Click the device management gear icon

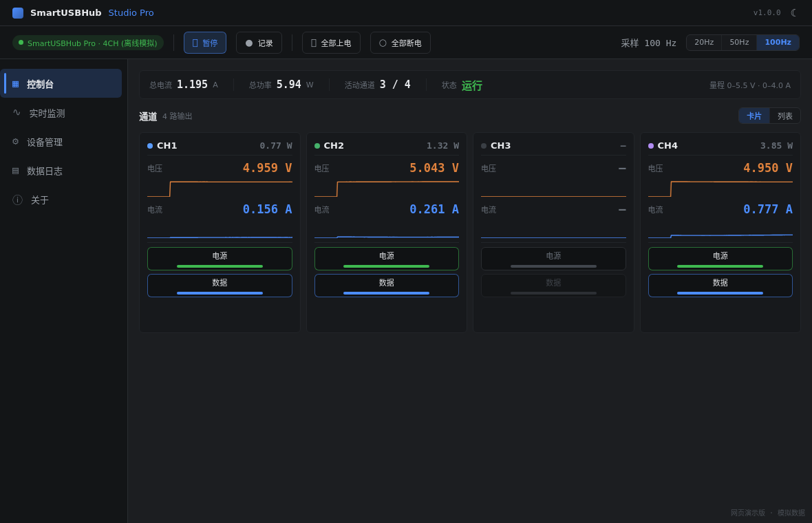coord(16,141)
